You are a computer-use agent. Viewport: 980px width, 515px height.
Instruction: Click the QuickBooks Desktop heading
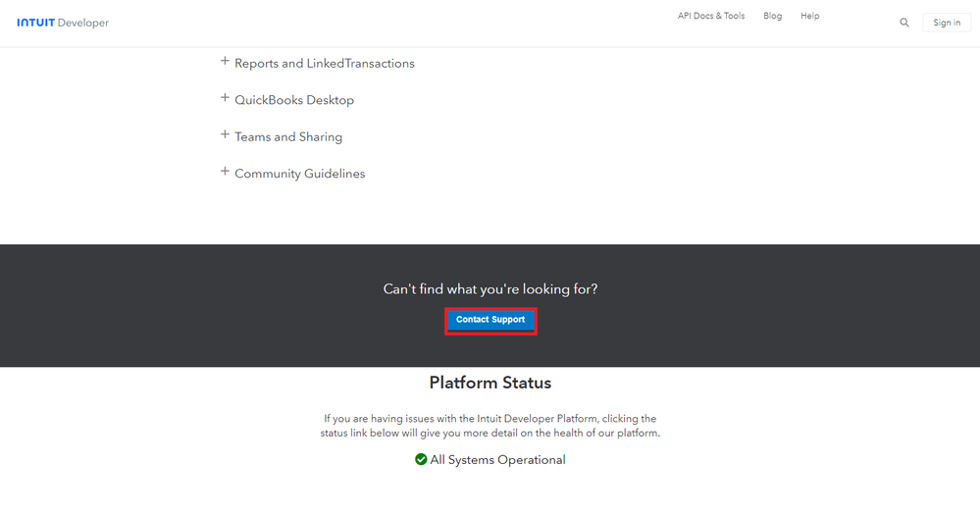(294, 100)
